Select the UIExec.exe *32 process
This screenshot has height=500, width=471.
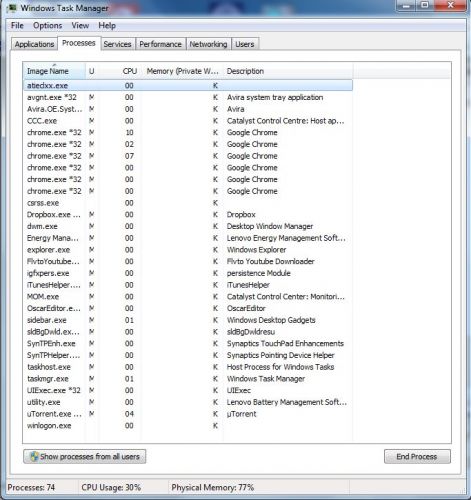188,390
